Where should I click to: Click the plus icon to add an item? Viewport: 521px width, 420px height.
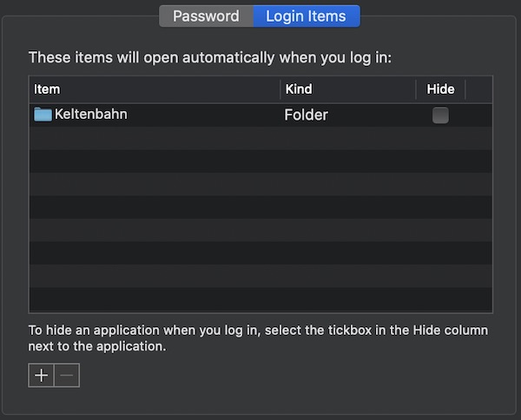41,375
